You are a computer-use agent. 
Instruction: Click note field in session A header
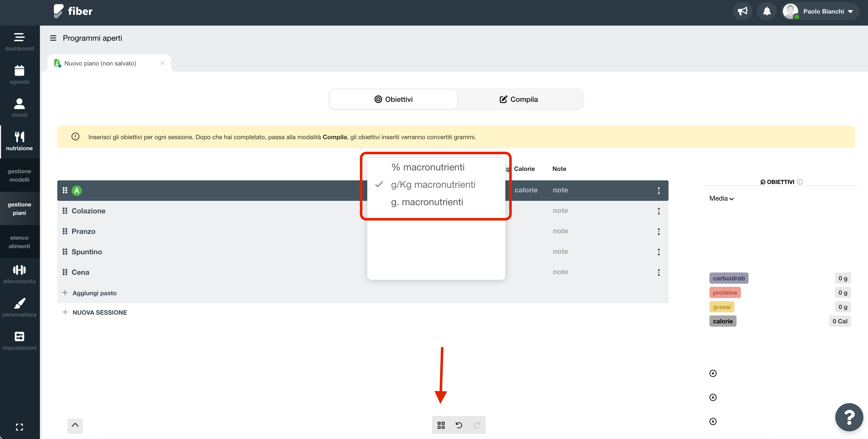click(560, 190)
